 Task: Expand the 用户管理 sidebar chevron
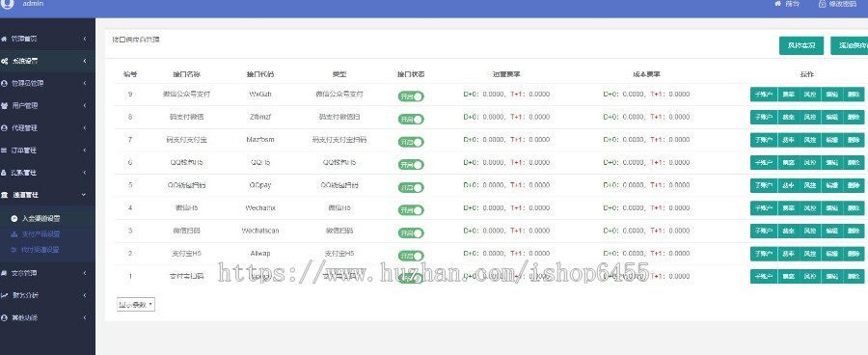(85, 105)
